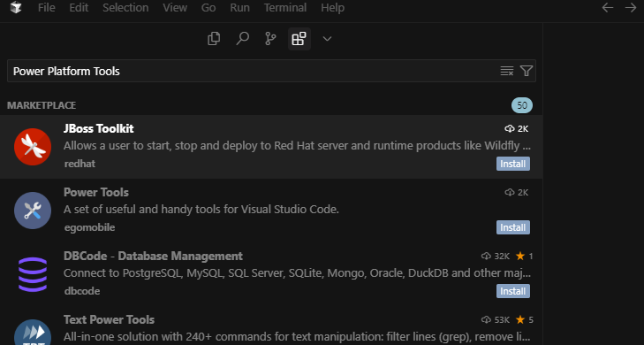Viewport: 644px width, 345px height.
Task: Install the JBoss Toolkit extension
Action: coord(513,164)
